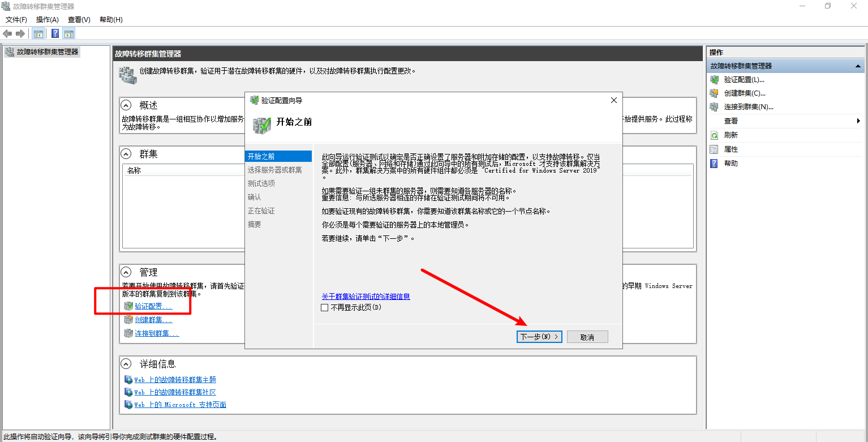Click the 下一步(N) button

tap(539, 337)
